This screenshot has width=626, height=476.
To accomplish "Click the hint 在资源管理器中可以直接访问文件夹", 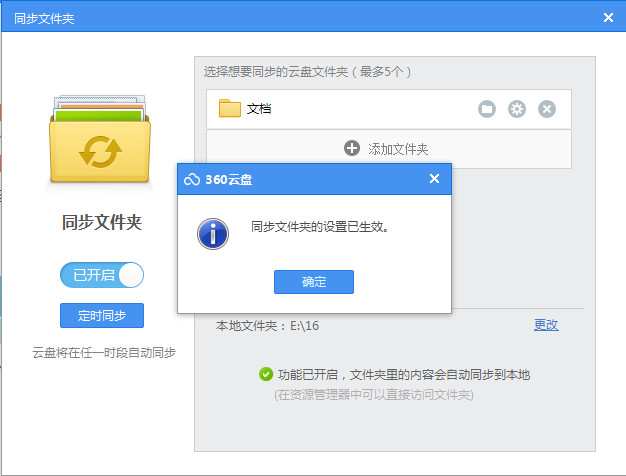I will (374, 395).
